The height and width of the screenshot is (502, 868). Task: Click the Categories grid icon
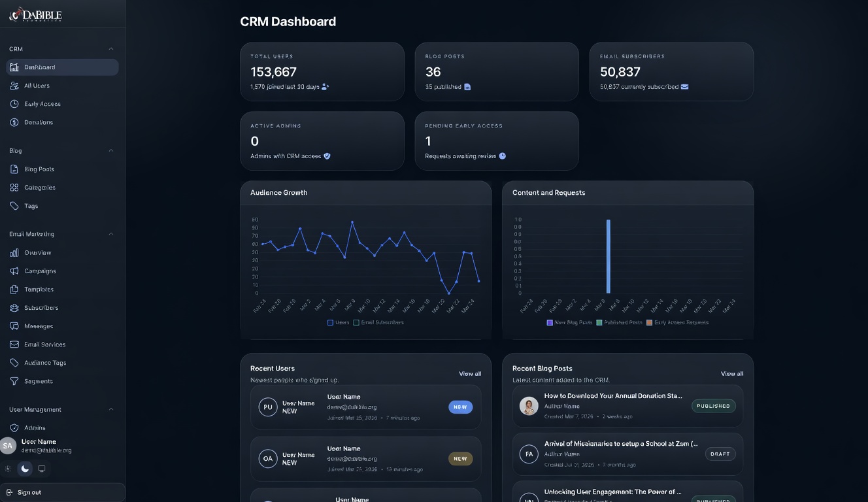(x=14, y=188)
